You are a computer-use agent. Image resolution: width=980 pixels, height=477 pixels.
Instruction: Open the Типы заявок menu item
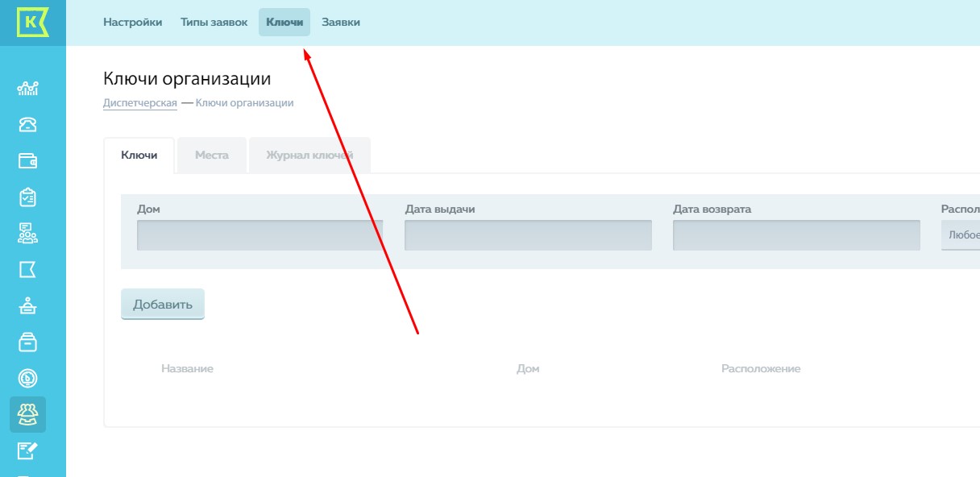214,23
